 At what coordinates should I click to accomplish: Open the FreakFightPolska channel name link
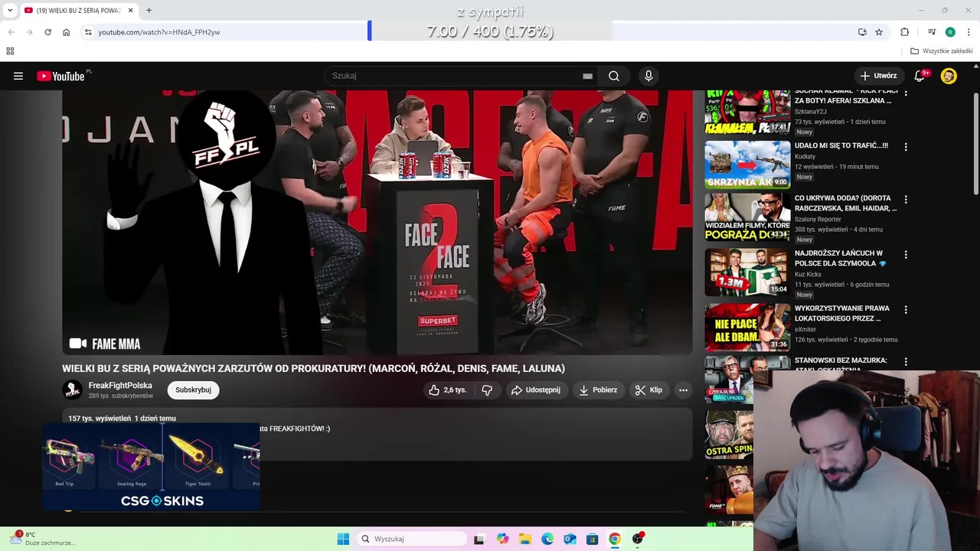point(120,386)
